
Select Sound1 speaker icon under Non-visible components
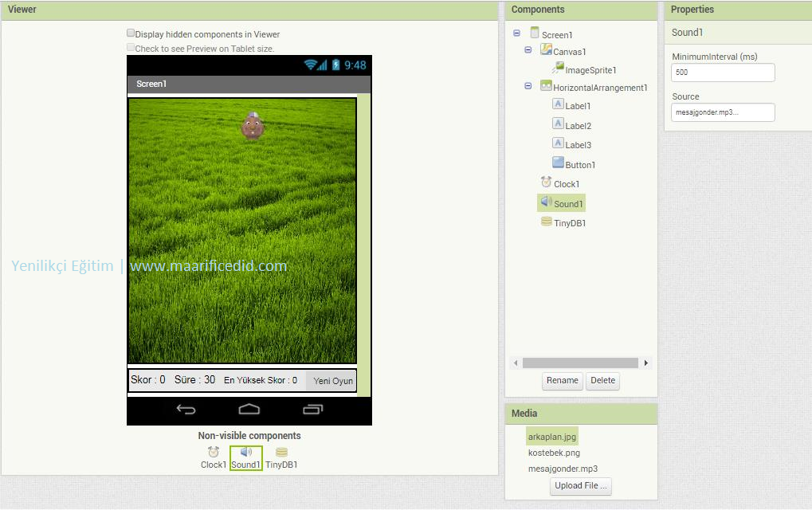[x=246, y=452]
